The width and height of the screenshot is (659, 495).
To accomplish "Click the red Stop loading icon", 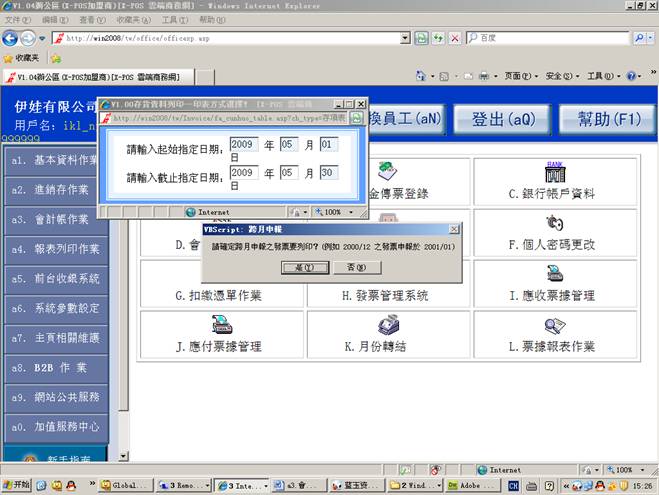I will click(x=455, y=38).
